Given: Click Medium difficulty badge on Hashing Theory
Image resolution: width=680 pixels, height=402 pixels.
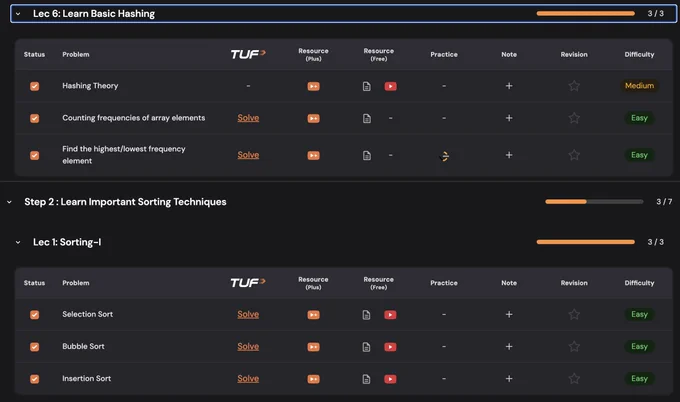Looking at the screenshot, I should [639, 86].
